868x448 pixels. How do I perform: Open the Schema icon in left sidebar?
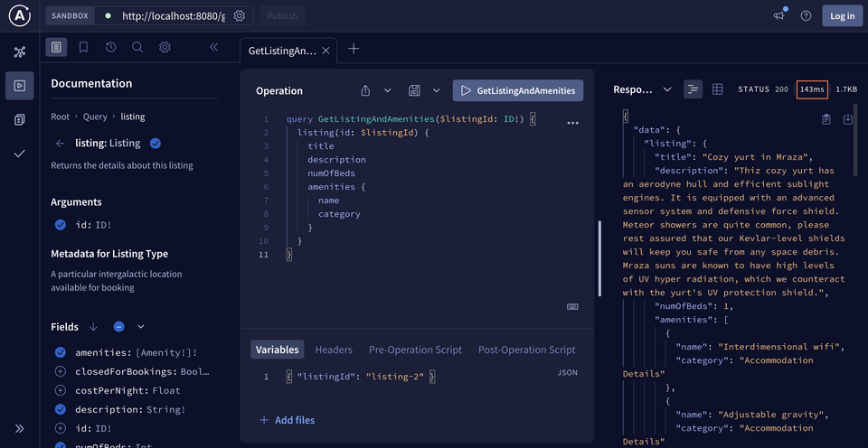click(20, 52)
